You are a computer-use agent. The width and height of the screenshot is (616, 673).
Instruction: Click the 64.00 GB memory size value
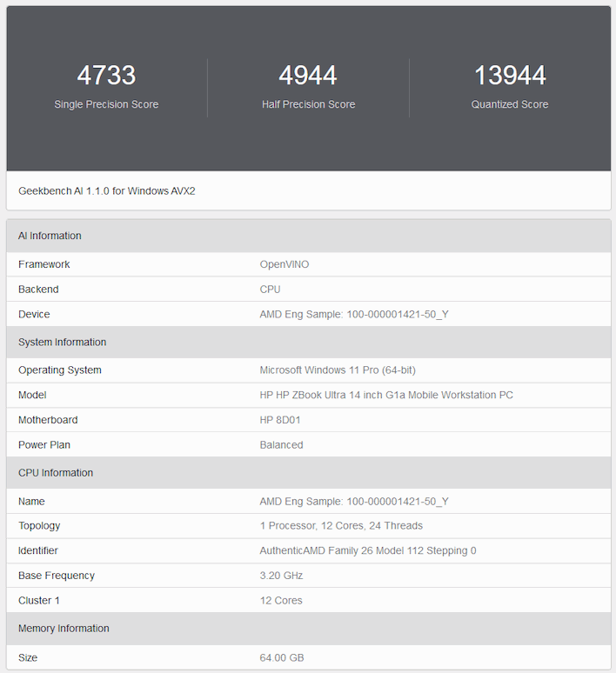[282, 658]
